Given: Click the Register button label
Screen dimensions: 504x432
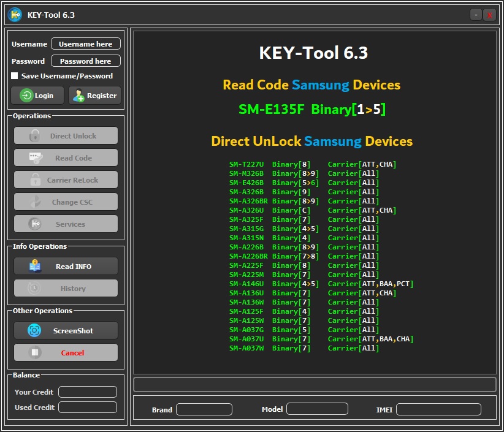Looking at the screenshot, I should pos(102,96).
